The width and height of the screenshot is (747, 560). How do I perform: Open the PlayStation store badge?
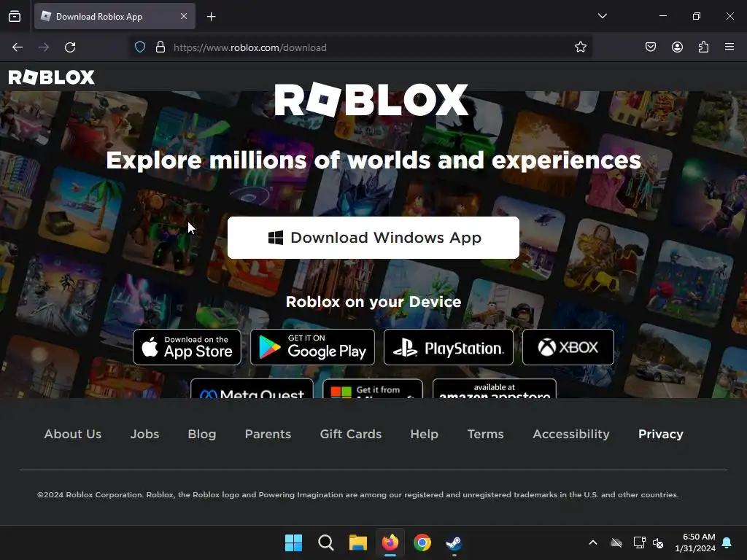coord(449,347)
